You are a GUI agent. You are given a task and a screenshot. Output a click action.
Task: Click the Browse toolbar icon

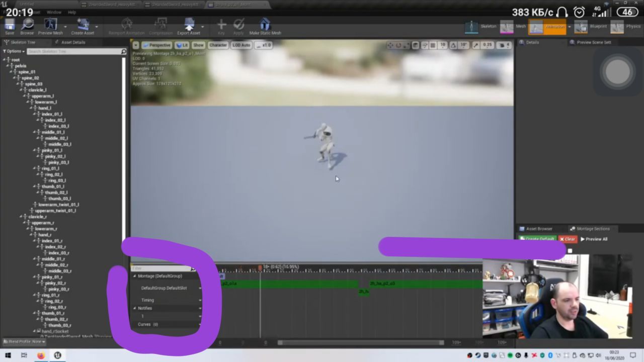(x=27, y=26)
